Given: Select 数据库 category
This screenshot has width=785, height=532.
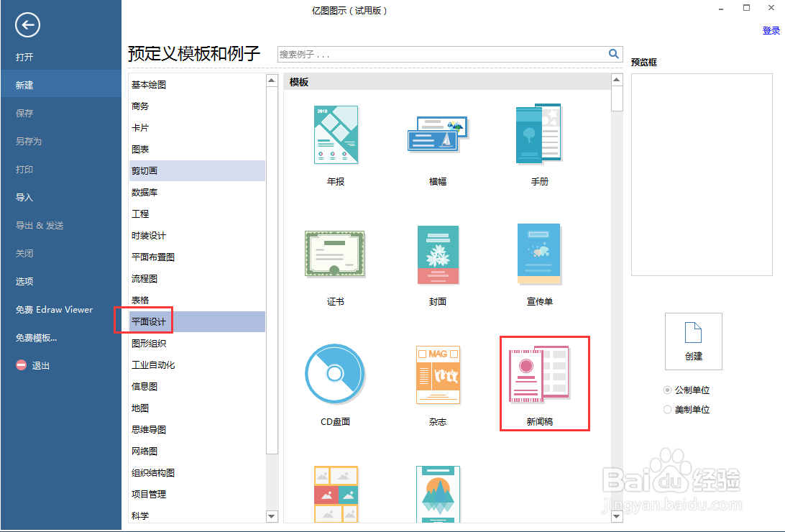Looking at the screenshot, I should tap(197, 192).
